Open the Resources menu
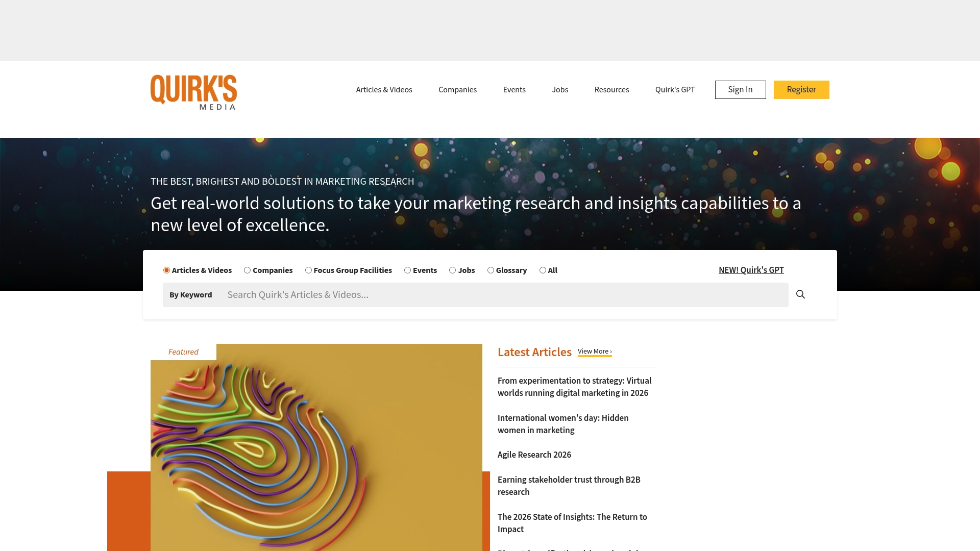The image size is (980, 551). coord(611,89)
